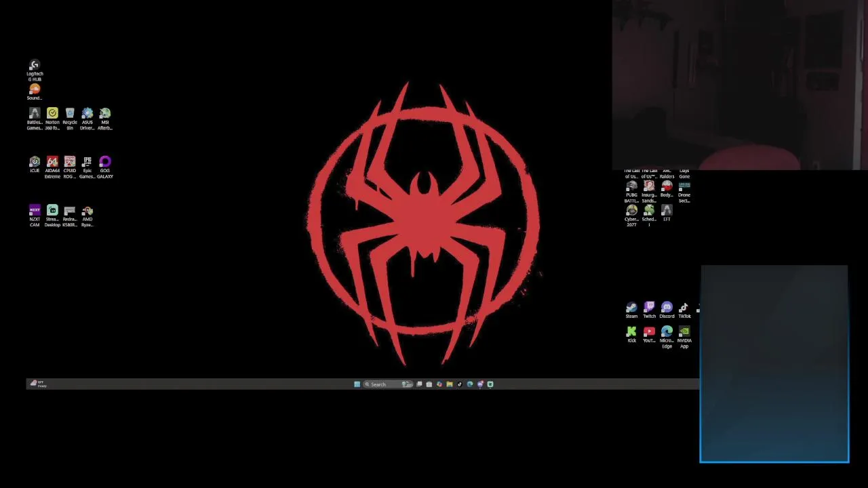Open the AMD Ryzen Master shortcut

pos(87,216)
